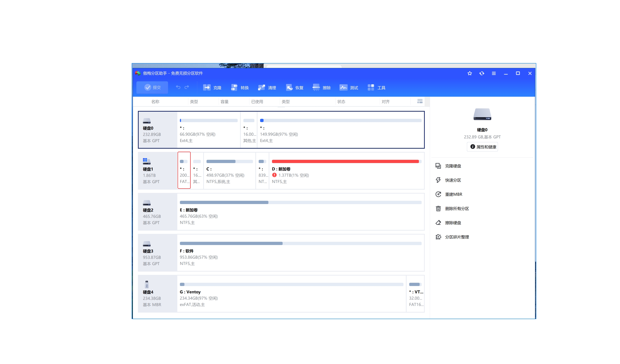Viewport: 620px width, 364px height.
Task: Select the 16.00 其他 partition on 硬盘0
Action: pos(249,130)
